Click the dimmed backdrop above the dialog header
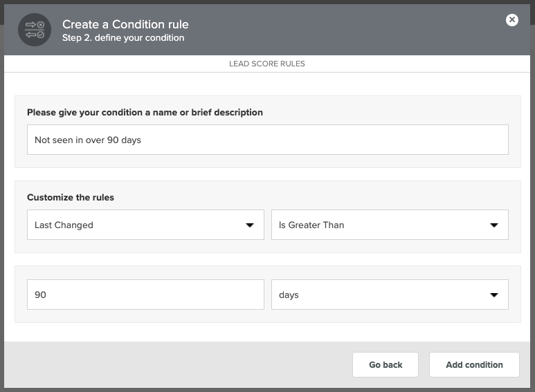 click(267, 1)
